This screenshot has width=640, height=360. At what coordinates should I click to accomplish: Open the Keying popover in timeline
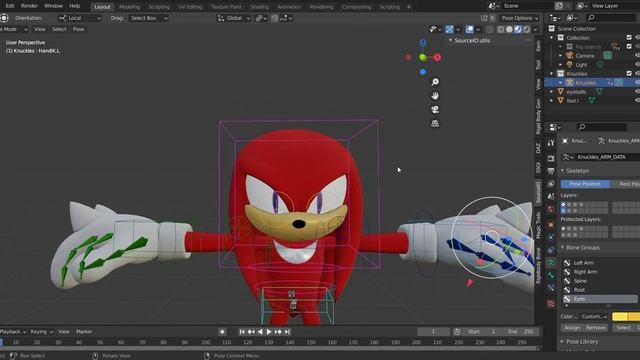pyautogui.click(x=41, y=332)
